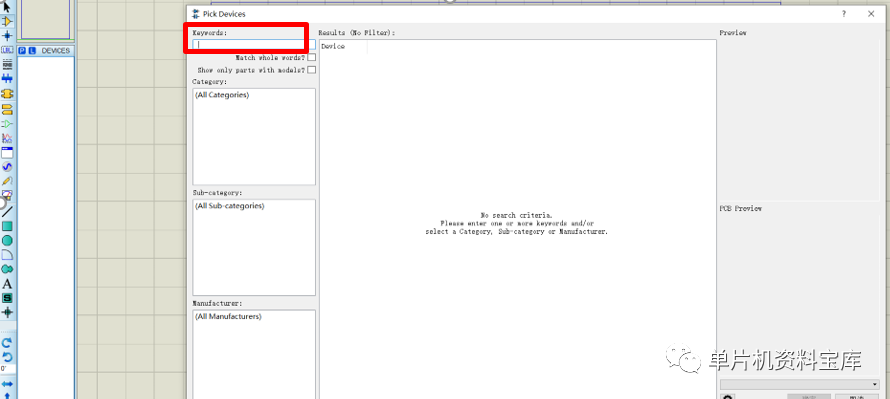The image size is (890, 399).
Task: Select the Selection Mode arrow tool
Action: (7, 7)
